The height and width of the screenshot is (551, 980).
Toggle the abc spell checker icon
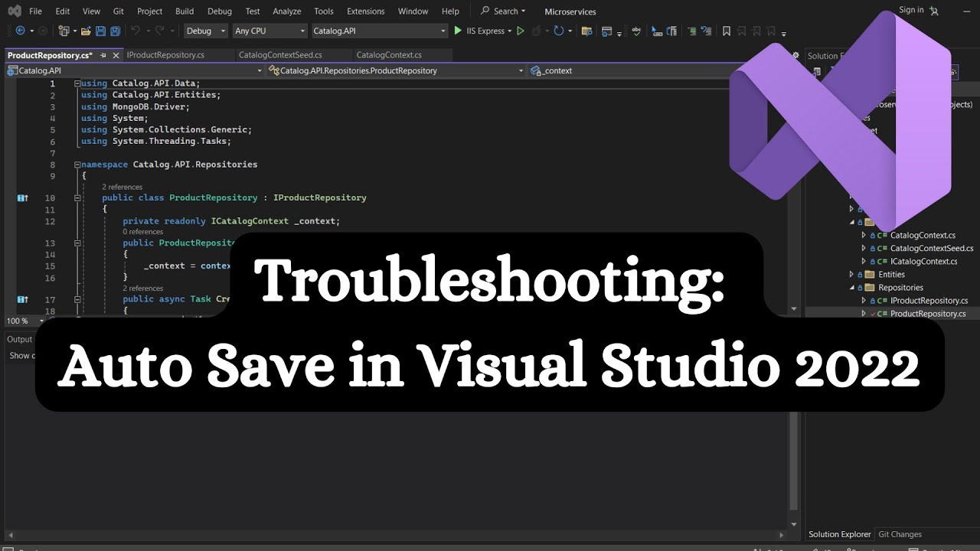coord(636,31)
